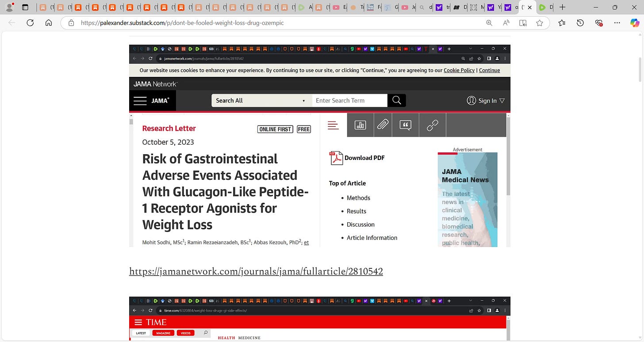Click the MAGAZINE button in TIME screenshot
This screenshot has width=644, height=342.
coord(163,333)
